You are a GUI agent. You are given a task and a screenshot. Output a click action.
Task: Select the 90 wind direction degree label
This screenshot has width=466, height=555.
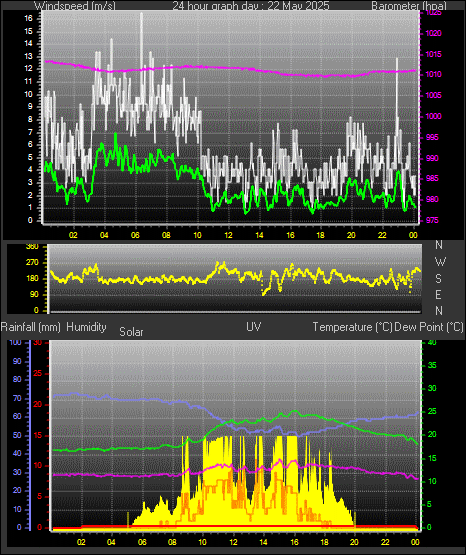[34, 294]
